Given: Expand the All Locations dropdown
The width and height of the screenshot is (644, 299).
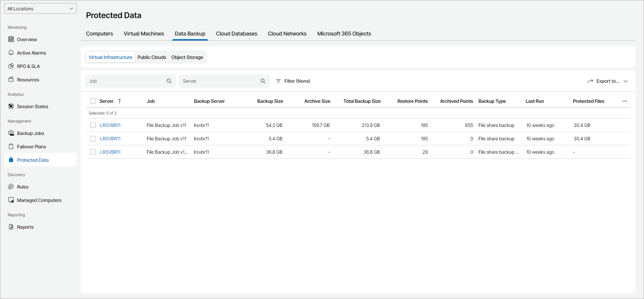Looking at the screenshot, I should [x=41, y=9].
